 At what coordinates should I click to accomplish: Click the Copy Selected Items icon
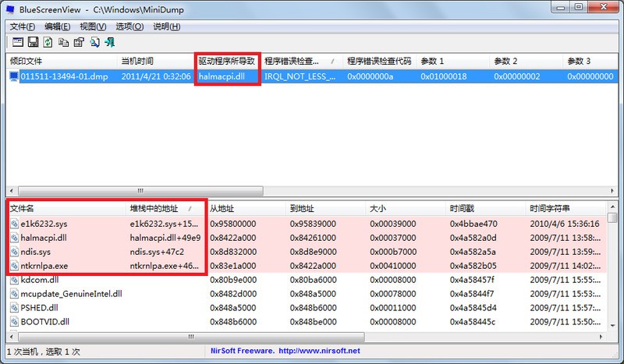63,42
